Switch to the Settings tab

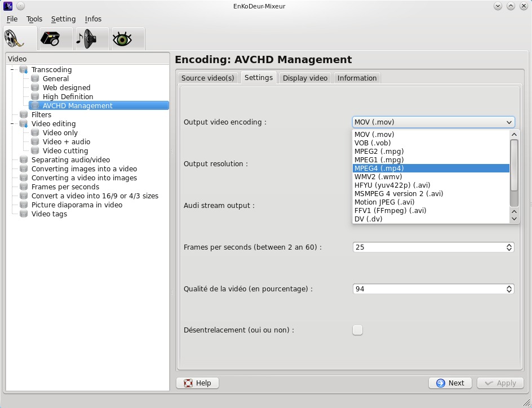coord(259,78)
